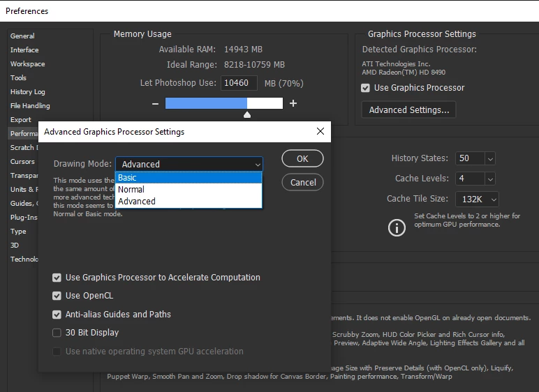Toggle Use Graphics Processor checkbox

tap(365, 88)
